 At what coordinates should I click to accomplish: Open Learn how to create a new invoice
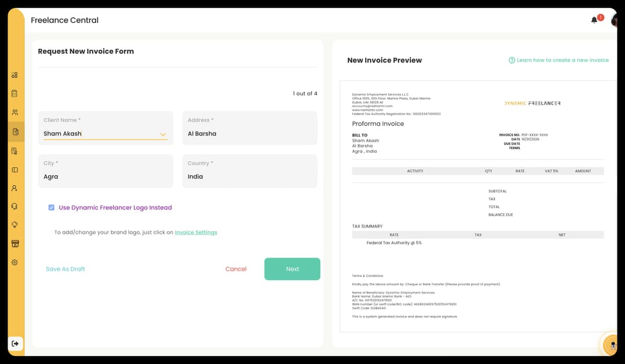pos(558,60)
